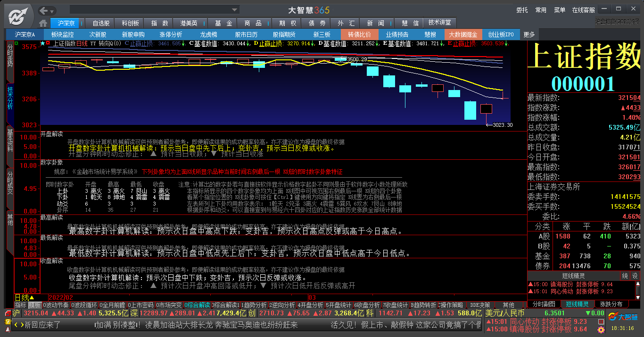Open the 委托 menu
The width and height of the screenshot is (644, 337).
pos(522,10)
